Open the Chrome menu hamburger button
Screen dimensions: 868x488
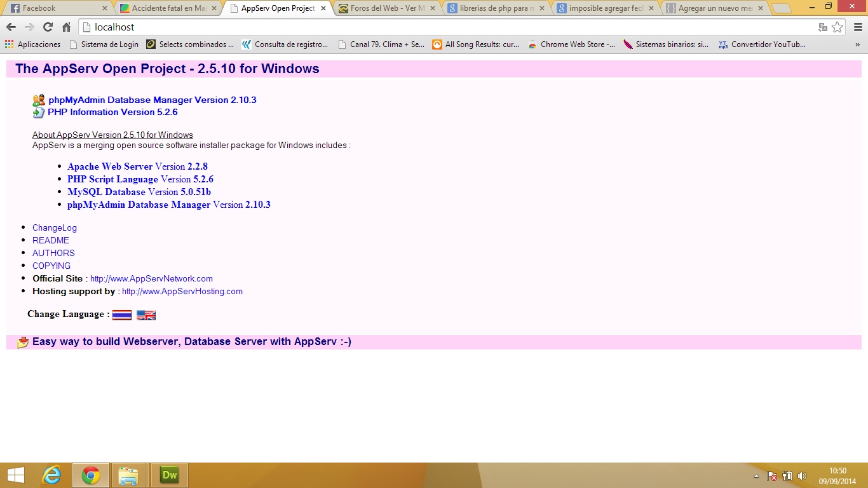pyautogui.click(x=858, y=27)
